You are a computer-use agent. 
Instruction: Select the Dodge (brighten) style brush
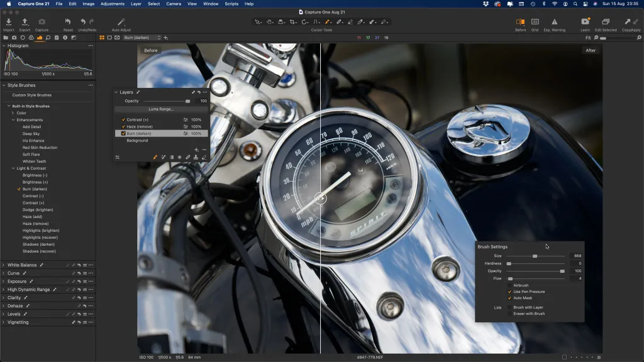(38, 210)
